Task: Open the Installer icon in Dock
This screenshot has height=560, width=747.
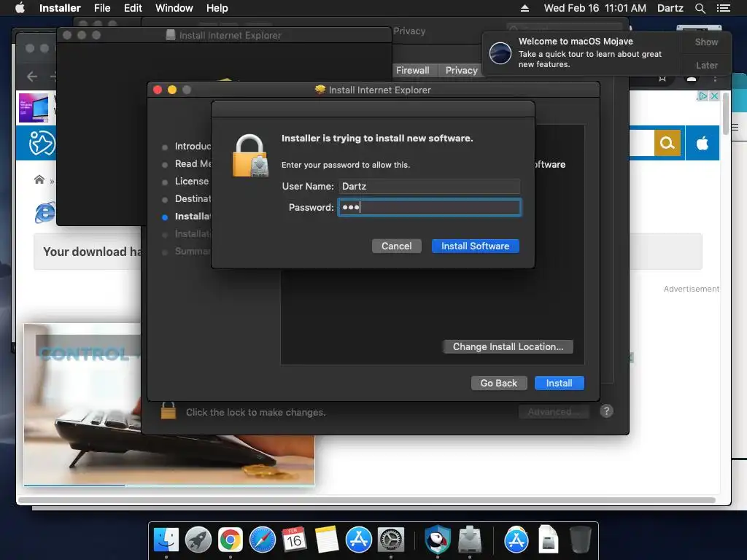Action: pyautogui.click(x=470, y=540)
